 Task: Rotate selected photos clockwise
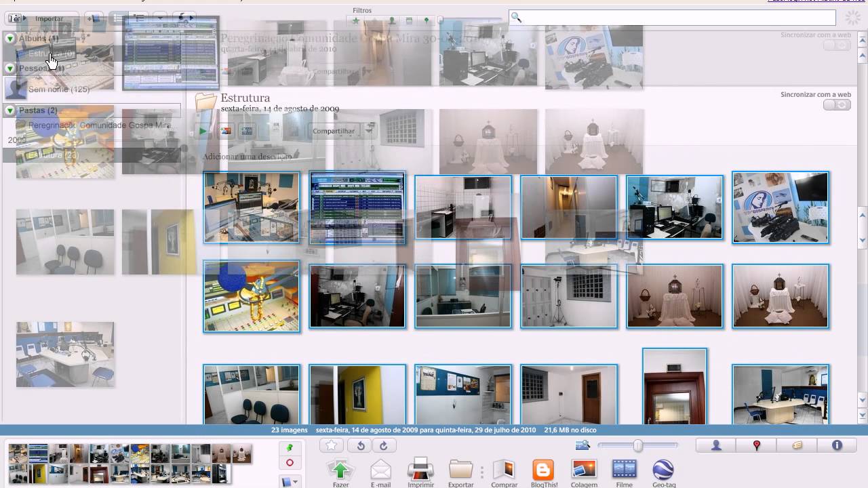coord(383,445)
